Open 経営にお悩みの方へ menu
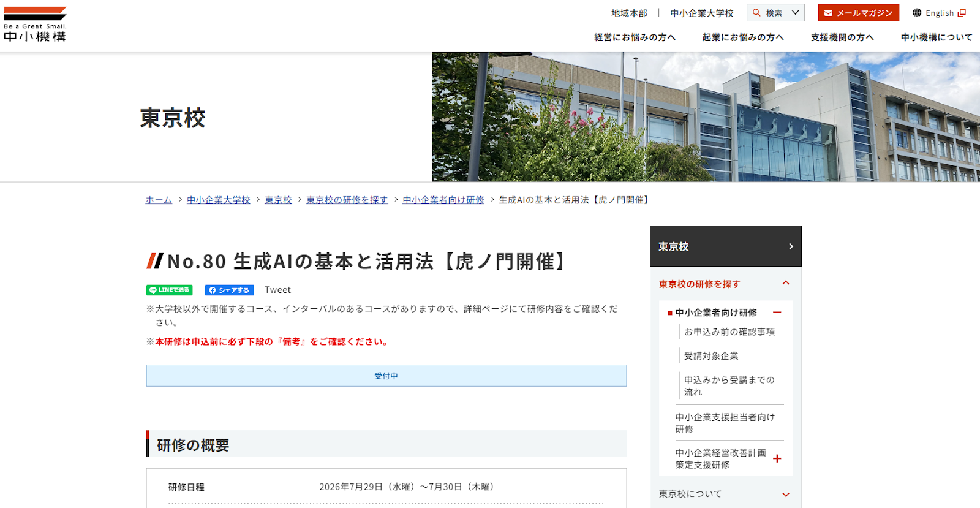The height and width of the screenshot is (508, 980). tap(635, 37)
